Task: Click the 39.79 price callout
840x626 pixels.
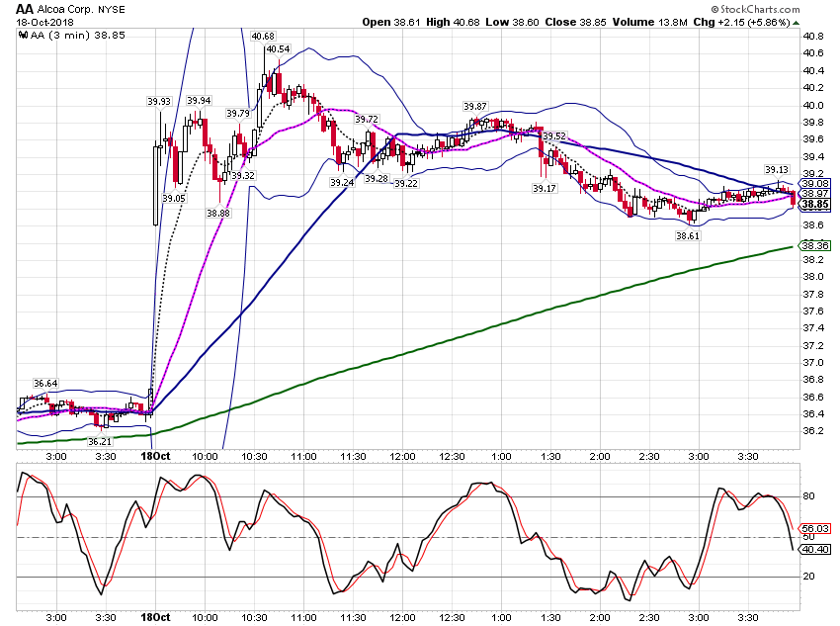Action: tap(238, 114)
